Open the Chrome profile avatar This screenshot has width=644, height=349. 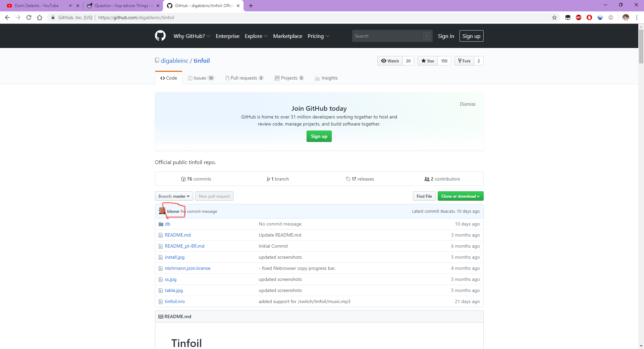click(626, 17)
